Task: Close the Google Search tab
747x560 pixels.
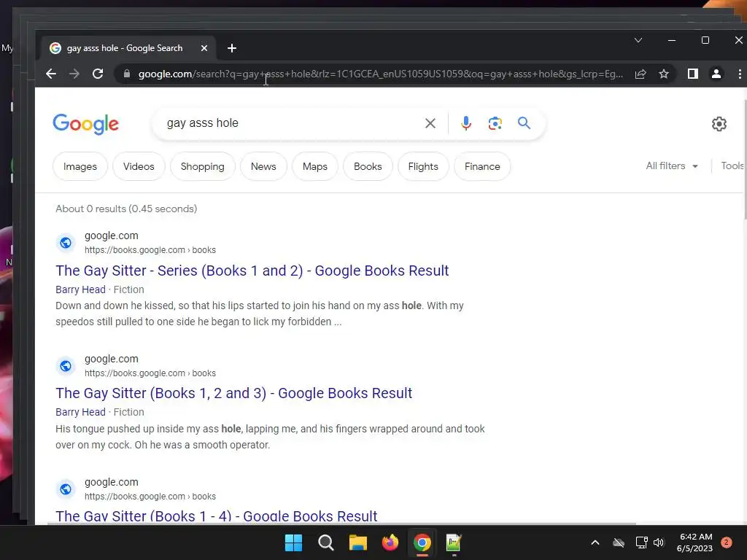Action: [204, 48]
